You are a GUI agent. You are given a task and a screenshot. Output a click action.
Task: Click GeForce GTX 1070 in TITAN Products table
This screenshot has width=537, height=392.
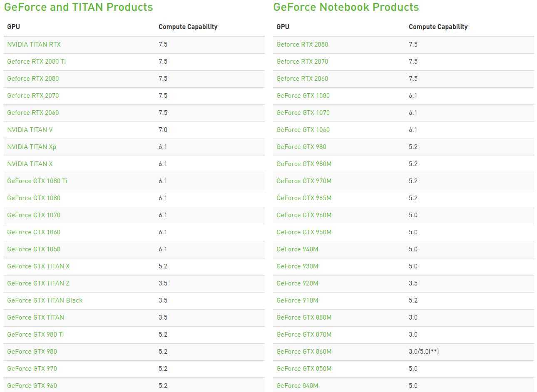[34, 215]
